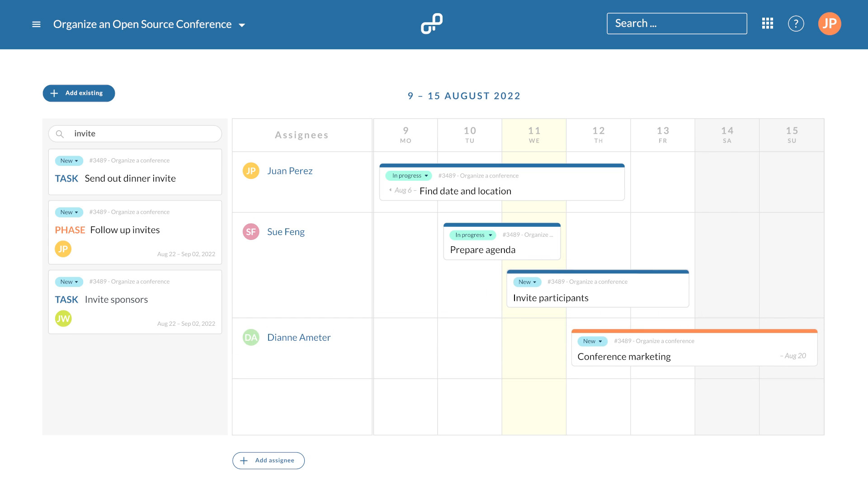868x488 pixels.
Task: Open the grid/apps icon menu
Action: point(767,24)
